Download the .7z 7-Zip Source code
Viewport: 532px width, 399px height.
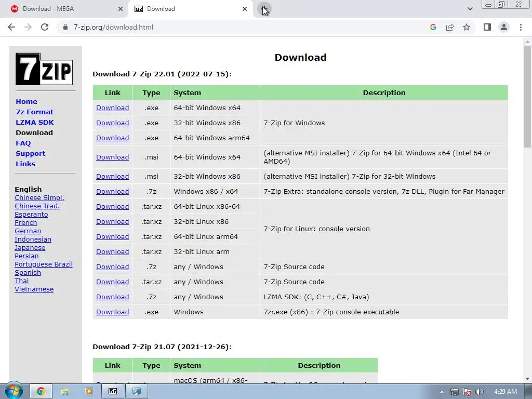click(112, 267)
